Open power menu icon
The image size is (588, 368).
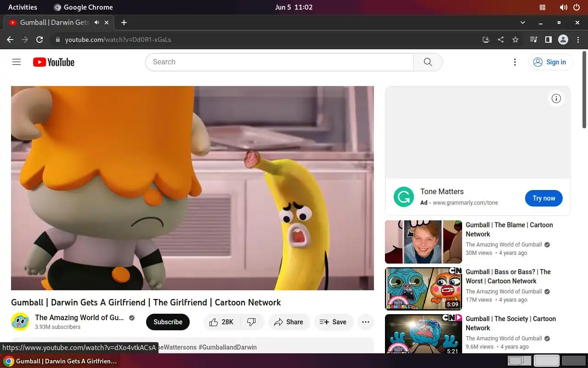(x=577, y=7)
